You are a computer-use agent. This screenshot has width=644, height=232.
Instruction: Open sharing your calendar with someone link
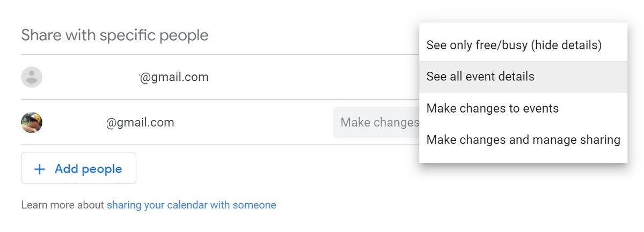191,205
